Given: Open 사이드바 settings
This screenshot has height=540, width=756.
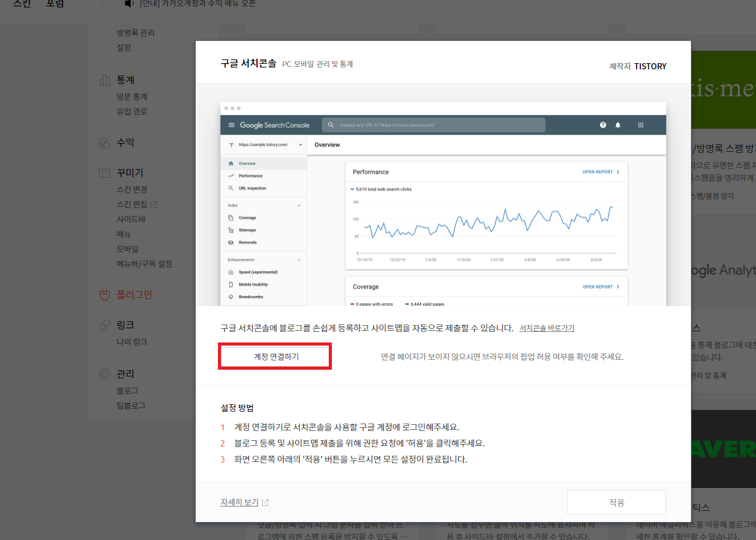Looking at the screenshot, I should tap(131, 219).
